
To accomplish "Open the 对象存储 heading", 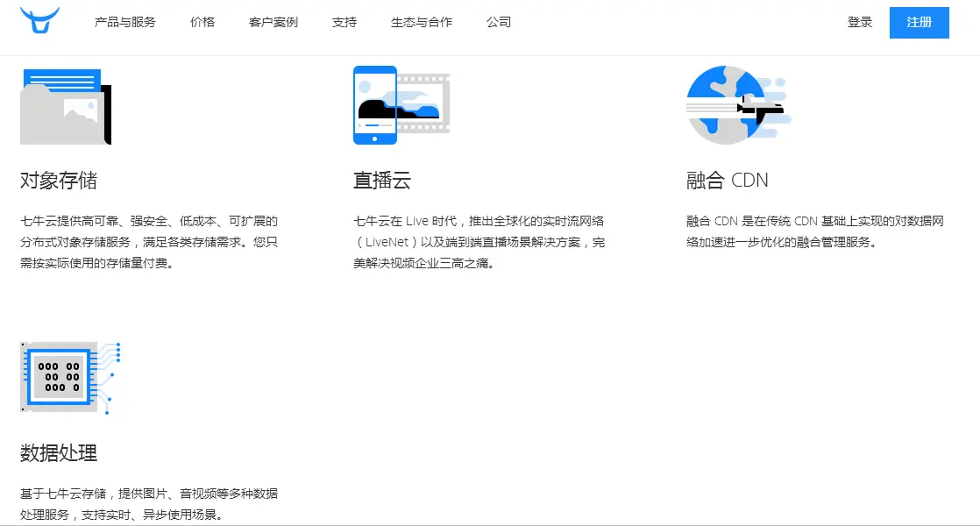I will pyautogui.click(x=59, y=181).
